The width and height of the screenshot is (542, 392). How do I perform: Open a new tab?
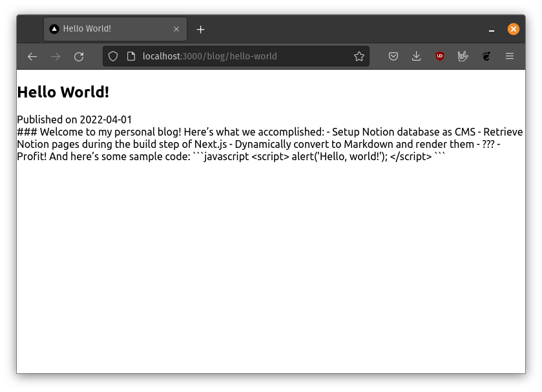[x=200, y=29]
